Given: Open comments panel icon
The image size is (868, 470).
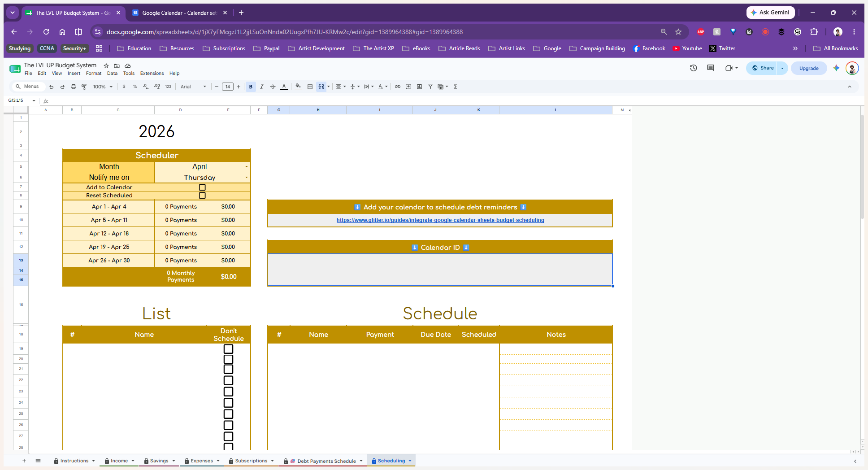Looking at the screenshot, I should click(711, 68).
